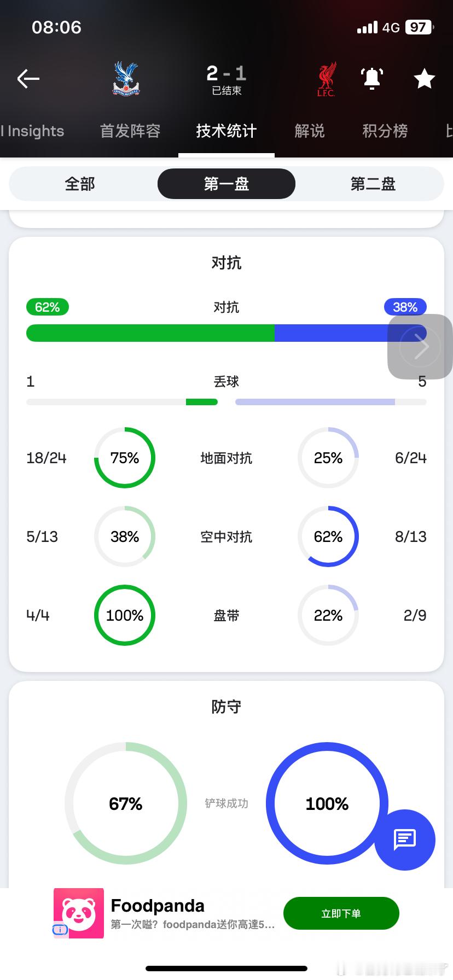Open the Liverpool team crest

(327, 80)
